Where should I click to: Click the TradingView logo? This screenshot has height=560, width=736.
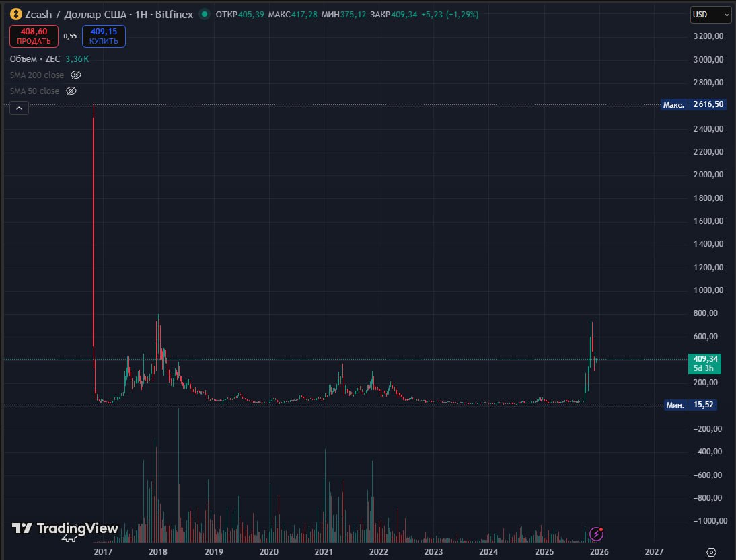click(65, 529)
